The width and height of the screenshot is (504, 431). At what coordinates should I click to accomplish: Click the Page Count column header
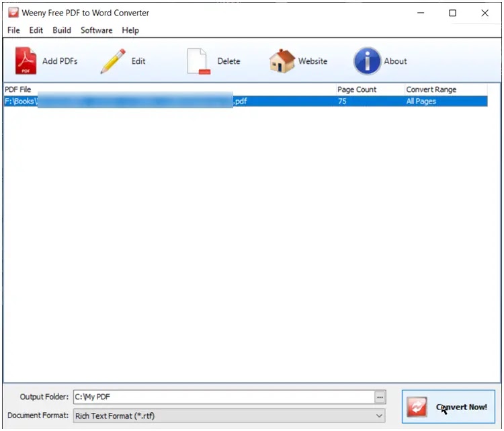pos(370,89)
